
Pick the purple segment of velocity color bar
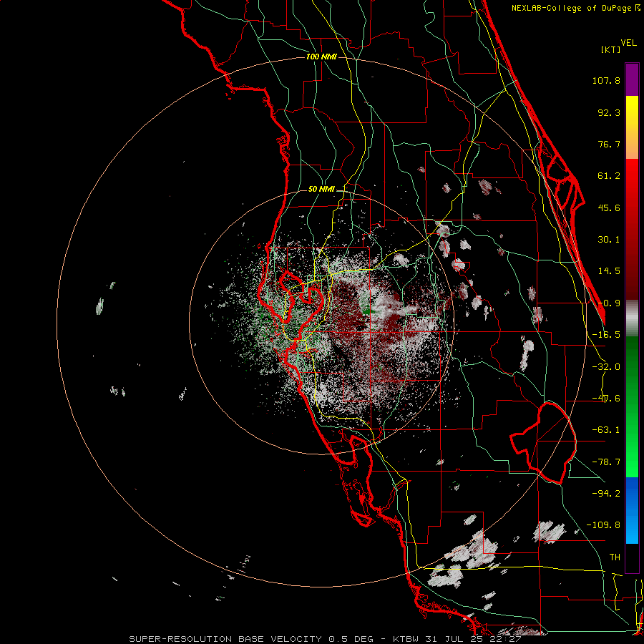tap(632, 79)
